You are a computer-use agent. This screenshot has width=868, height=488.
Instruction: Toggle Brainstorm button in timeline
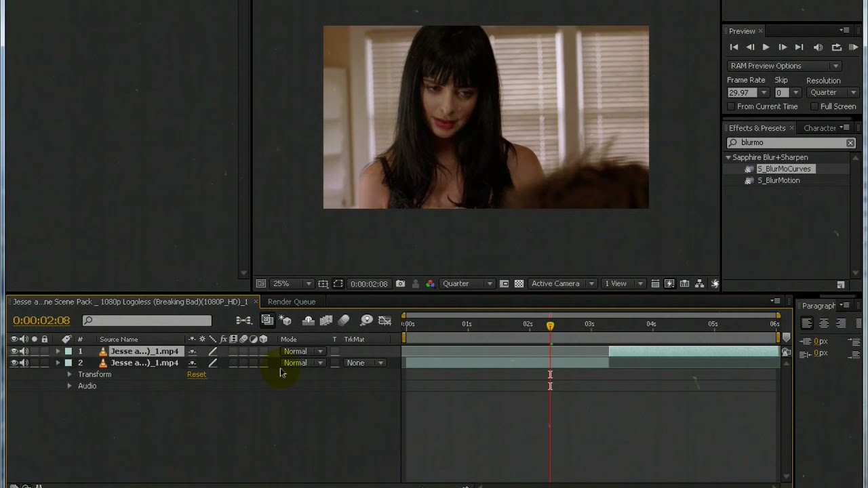[x=366, y=321]
